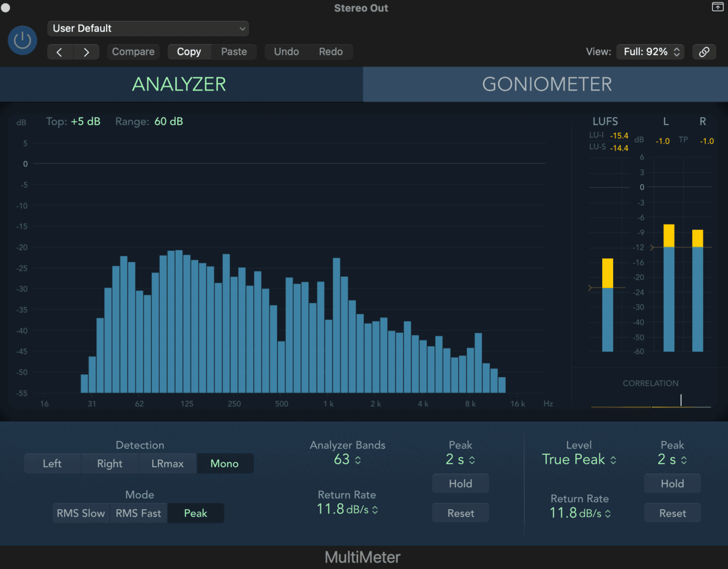This screenshot has width=728, height=569.
Task: Click the LU-S -14.4 reading
Action: [x=619, y=147]
